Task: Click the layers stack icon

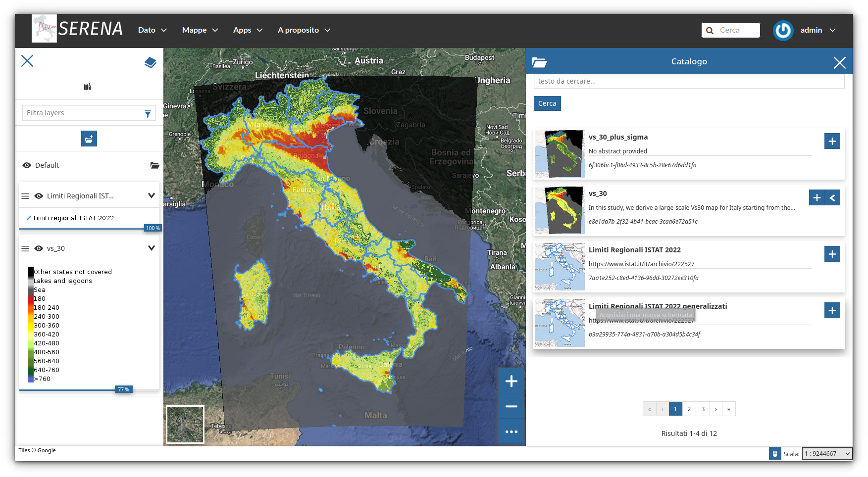Action: point(150,62)
